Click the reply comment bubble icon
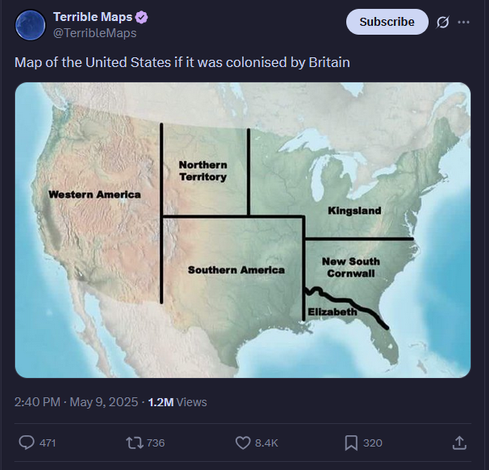 click(26, 443)
